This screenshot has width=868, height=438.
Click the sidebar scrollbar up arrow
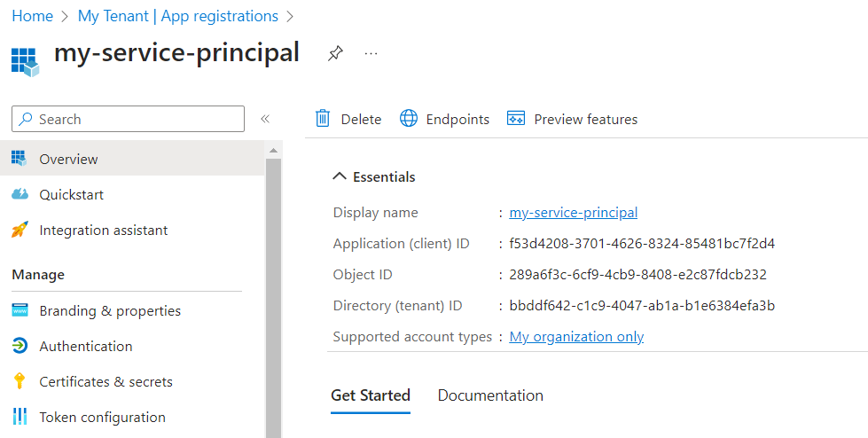(x=273, y=150)
